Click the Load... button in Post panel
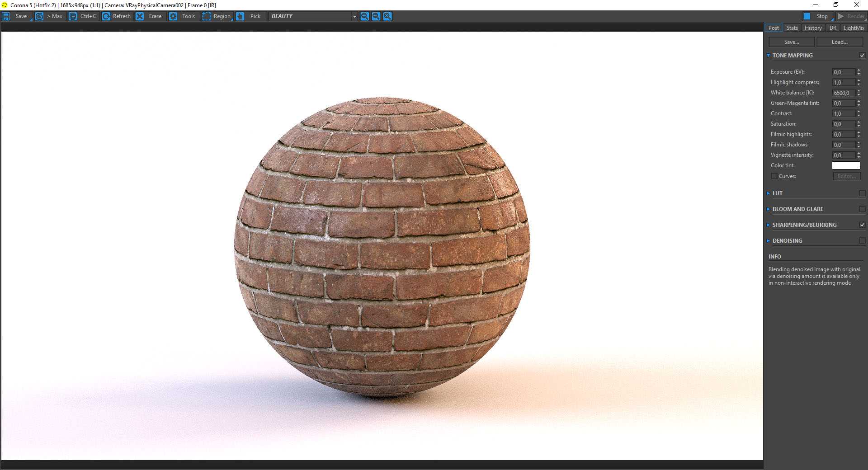Image resolution: width=868 pixels, height=470 pixels. 840,42
